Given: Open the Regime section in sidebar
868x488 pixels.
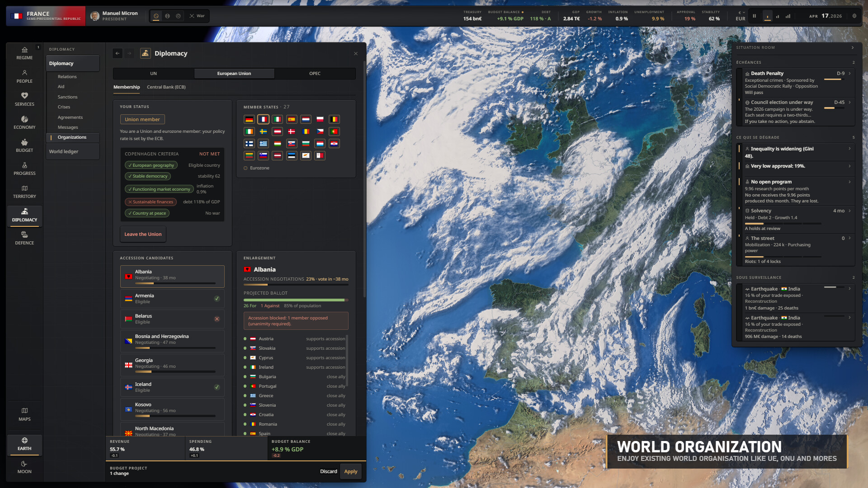Looking at the screenshot, I should click(x=24, y=53).
